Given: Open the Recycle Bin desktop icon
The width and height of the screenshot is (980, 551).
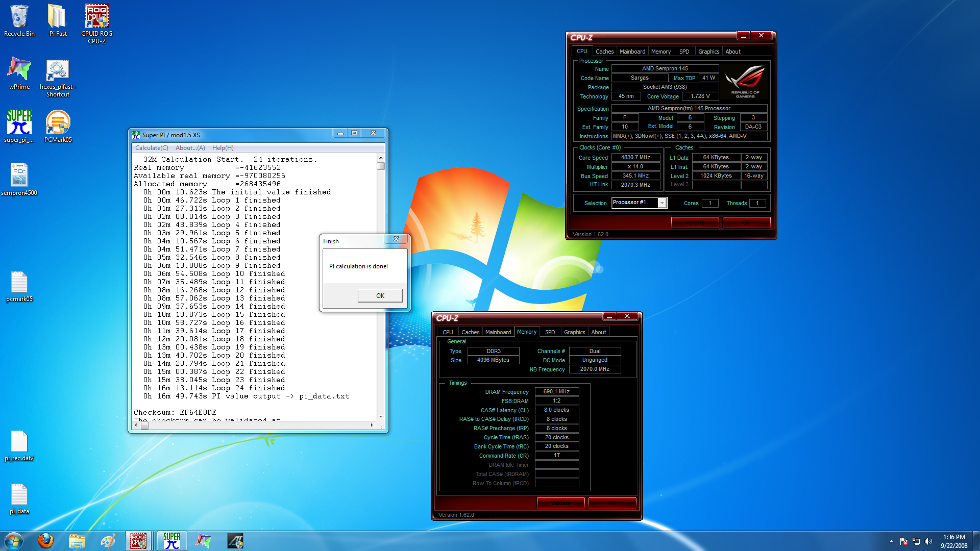Looking at the screenshot, I should pyautogui.click(x=19, y=20).
